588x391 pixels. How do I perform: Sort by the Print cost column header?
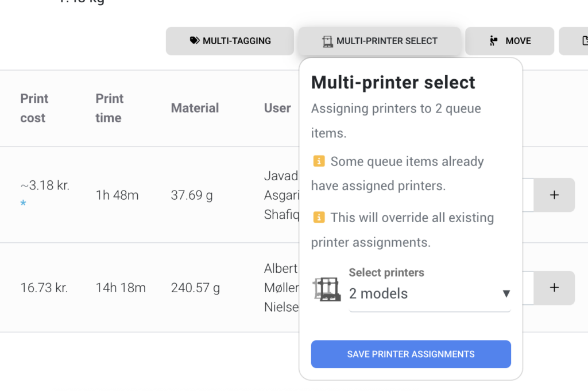point(33,108)
